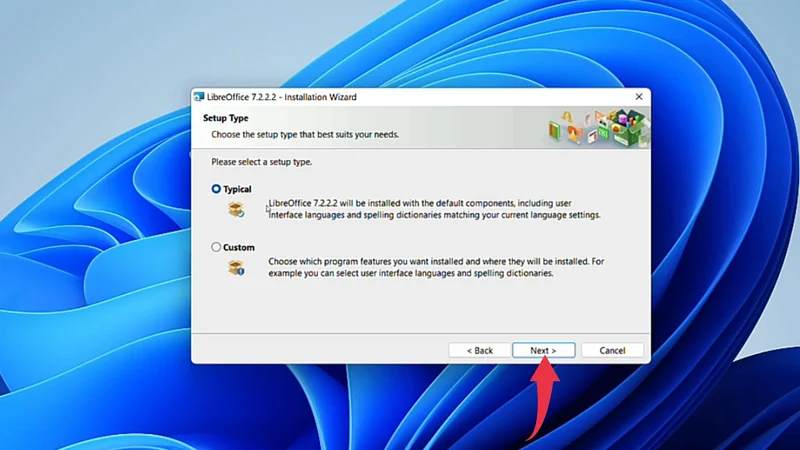Select the Custom radio button
Image resolution: width=800 pixels, height=450 pixels.
click(x=216, y=247)
